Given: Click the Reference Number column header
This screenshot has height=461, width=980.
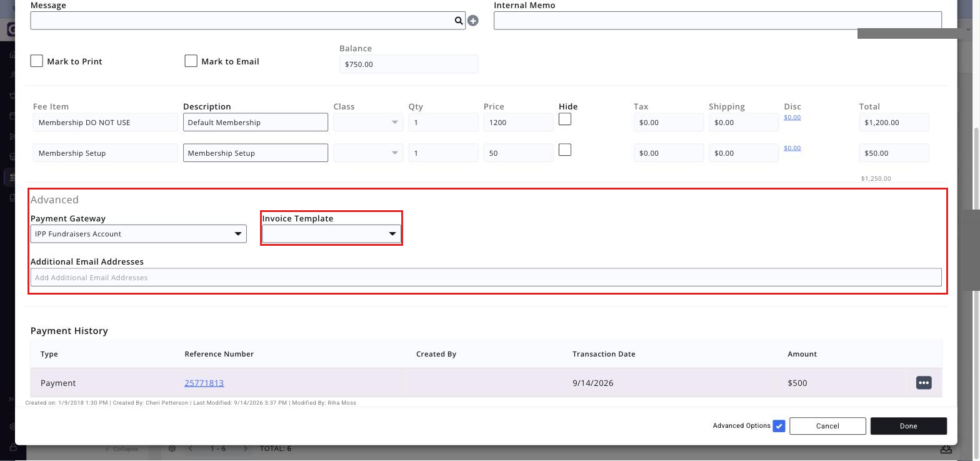Looking at the screenshot, I should pyautogui.click(x=219, y=354).
